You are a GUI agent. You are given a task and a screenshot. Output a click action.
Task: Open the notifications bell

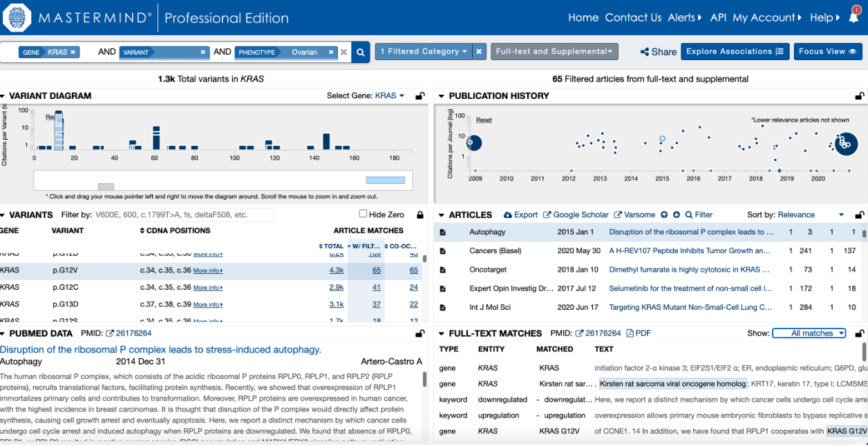click(854, 17)
